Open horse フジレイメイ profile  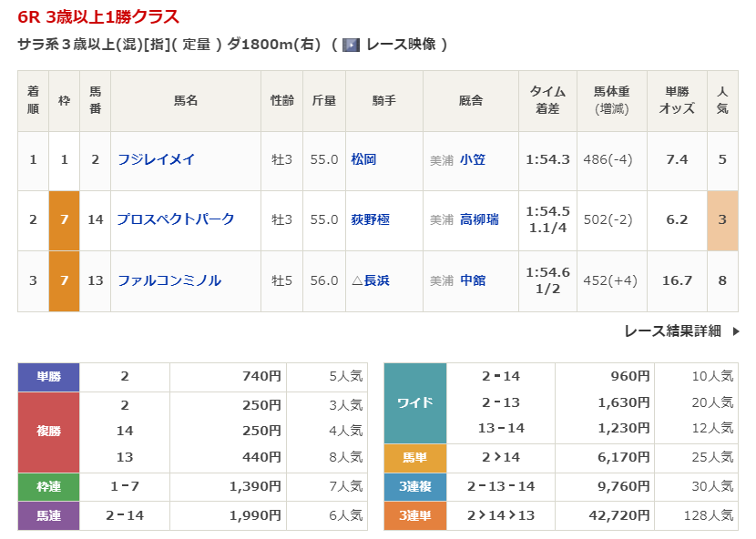click(x=156, y=159)
